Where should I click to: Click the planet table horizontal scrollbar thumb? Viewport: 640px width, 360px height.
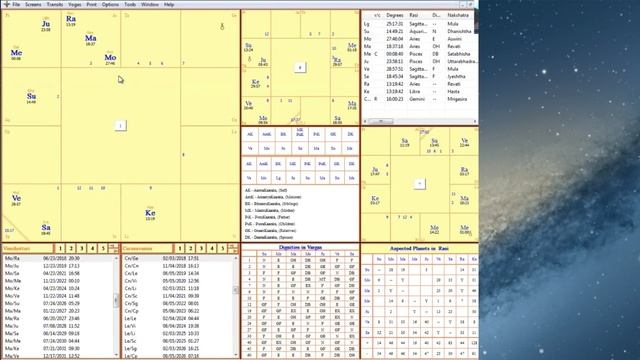pyautogui.click(x=380, y=121)
